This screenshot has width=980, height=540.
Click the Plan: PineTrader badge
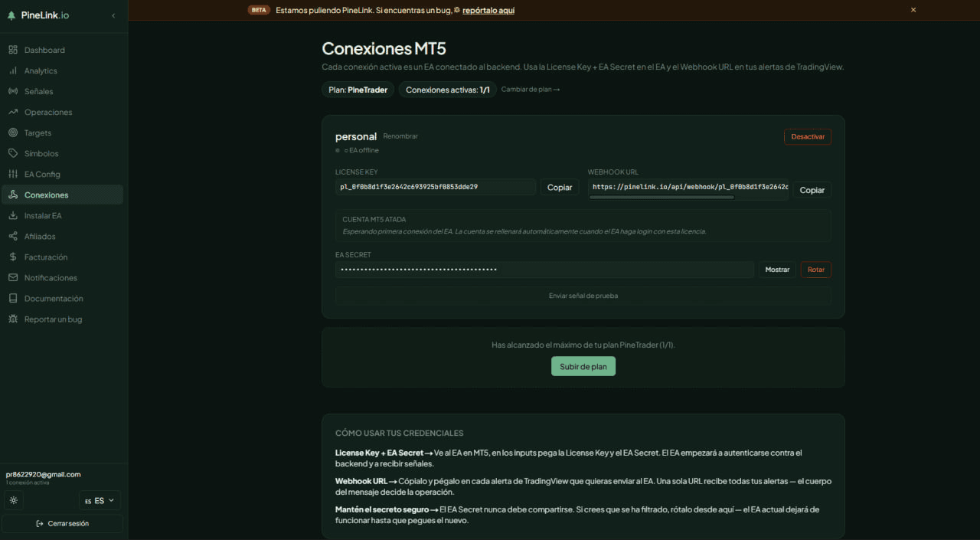coord(358,90)
